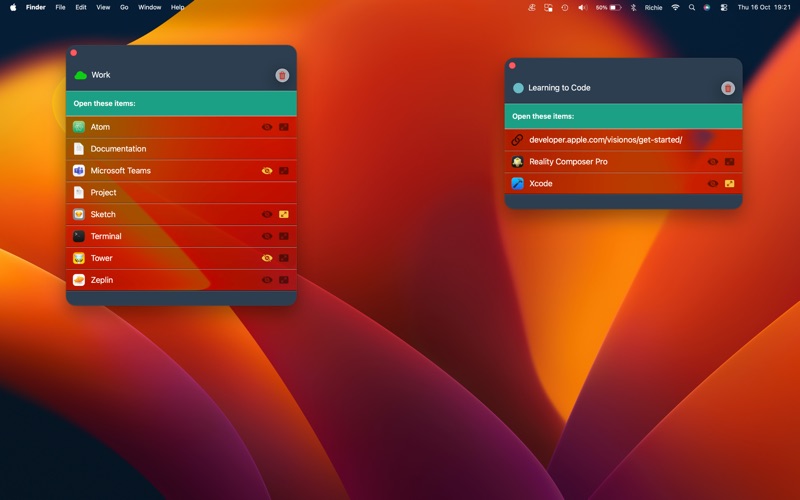Toggle full screen option for Terminal
This screenshot has width=800, height=500.
click(x=284, y=236)
